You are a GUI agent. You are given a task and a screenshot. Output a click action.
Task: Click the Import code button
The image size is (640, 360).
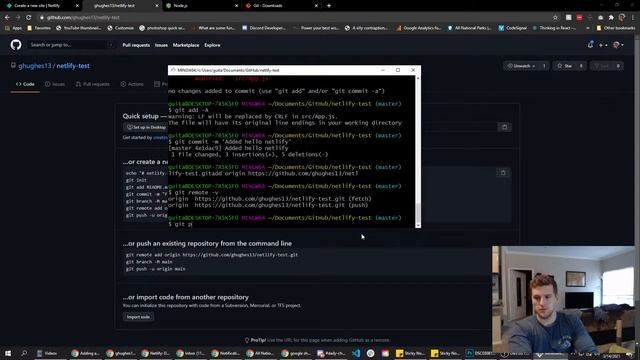(x=138, y=317)
